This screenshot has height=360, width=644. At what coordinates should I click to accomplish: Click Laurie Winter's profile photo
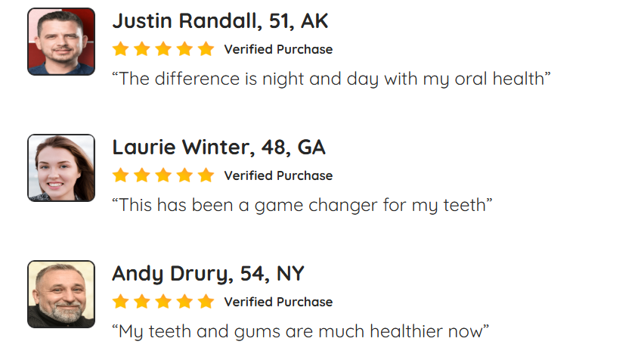pyautogui.click(x=61, y=168)
